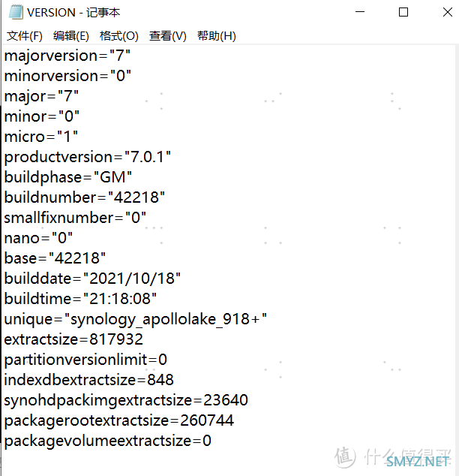This screenshot has height=476, width=459.
Task: Click the indexdbextractsize=848 line
Action: (x=88, y=380)
